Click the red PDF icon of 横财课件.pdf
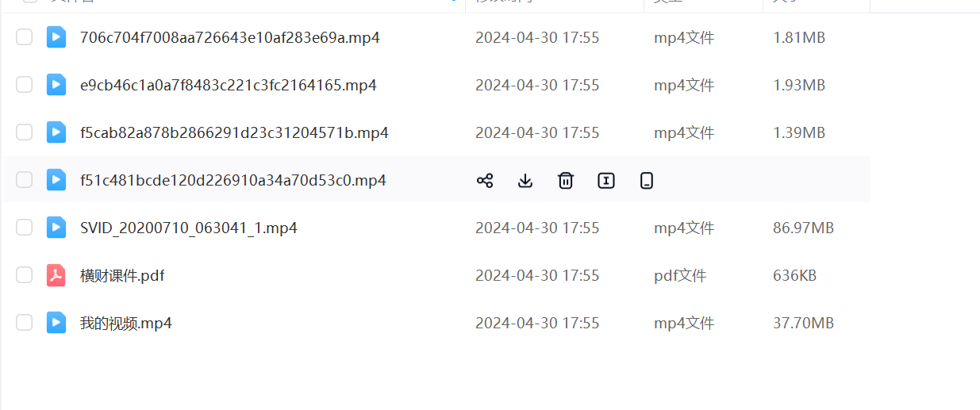This screenshot has height=410, width=980. point(56,275)
